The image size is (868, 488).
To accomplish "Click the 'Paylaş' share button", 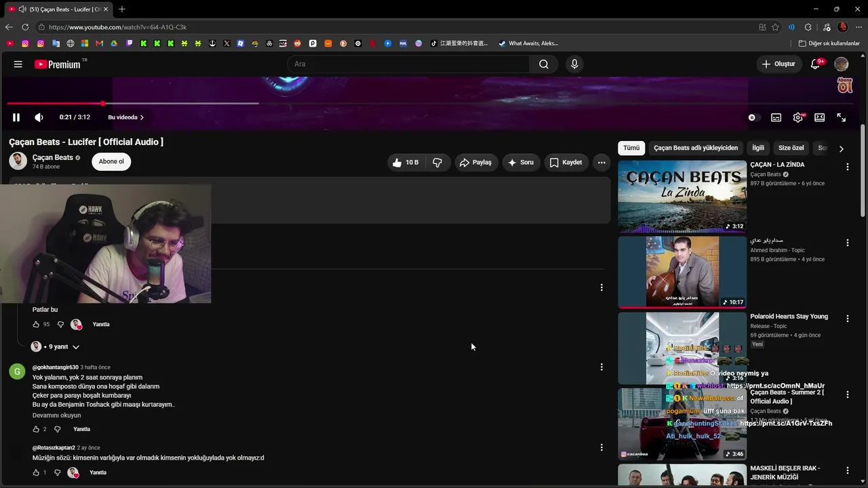I will click(x=475, y=163).
